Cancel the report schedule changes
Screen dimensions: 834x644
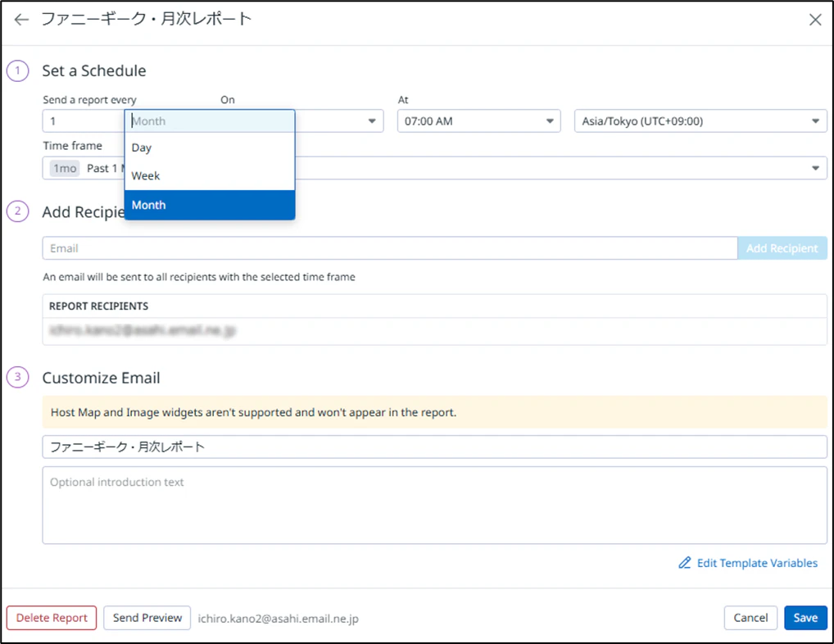pyautogui.click(x=750, y=618)
